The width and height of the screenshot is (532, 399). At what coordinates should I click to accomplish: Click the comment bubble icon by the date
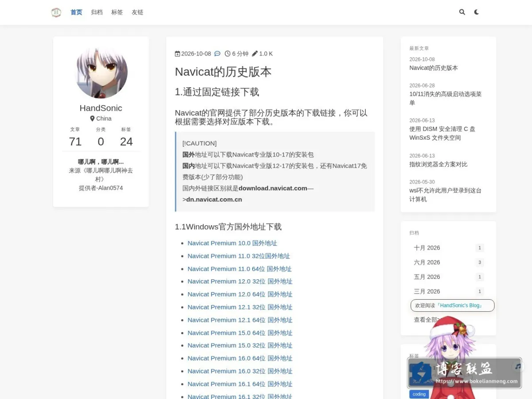[x=217, y=54]
